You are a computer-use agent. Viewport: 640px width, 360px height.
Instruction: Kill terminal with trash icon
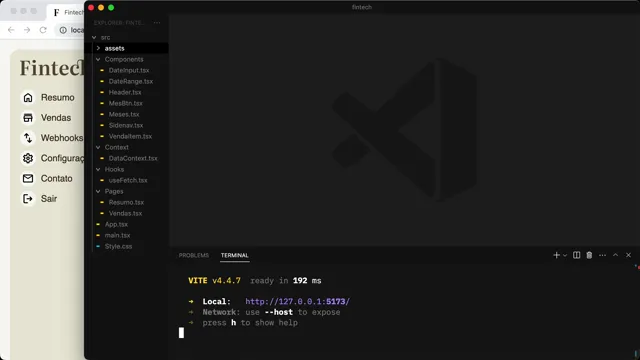tap(589, 255)
